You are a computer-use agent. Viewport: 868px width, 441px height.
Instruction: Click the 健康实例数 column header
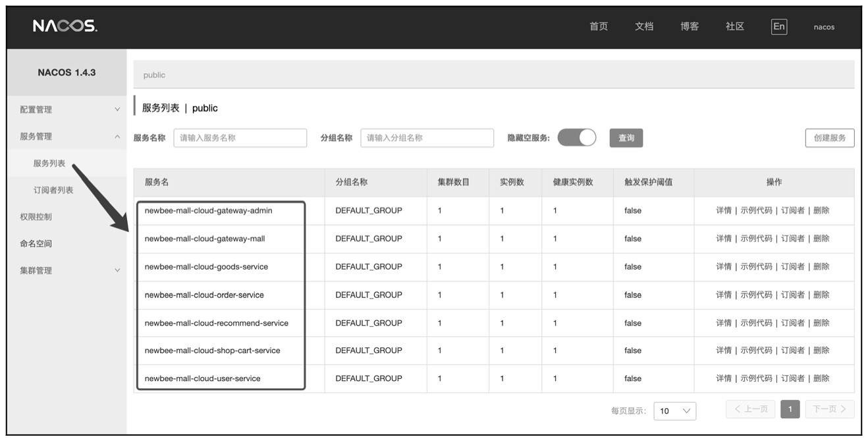(x=573, y=182)
